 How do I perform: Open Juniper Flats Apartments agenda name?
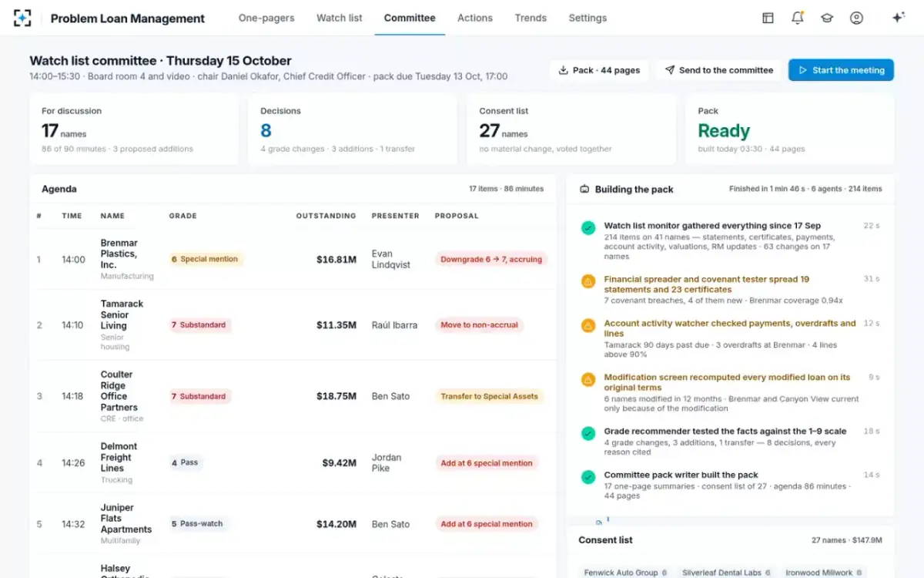click(x=126, y=518)
